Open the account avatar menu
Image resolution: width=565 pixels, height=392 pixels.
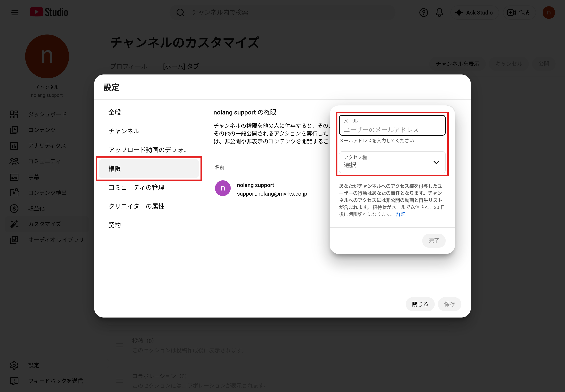tap(549, 13)
